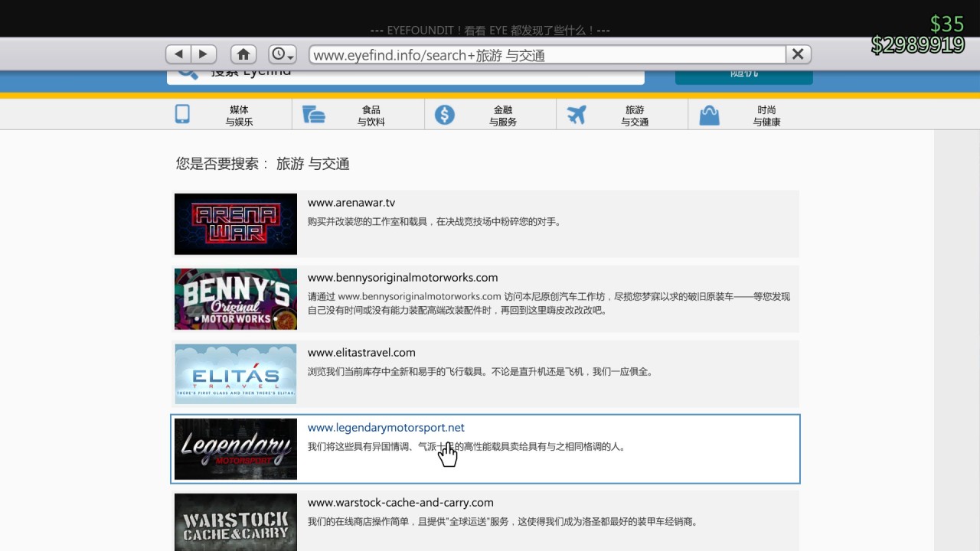
Task: Select the 时尚与健康 category label
Action: pyautogui.click(x=766, y=116)
